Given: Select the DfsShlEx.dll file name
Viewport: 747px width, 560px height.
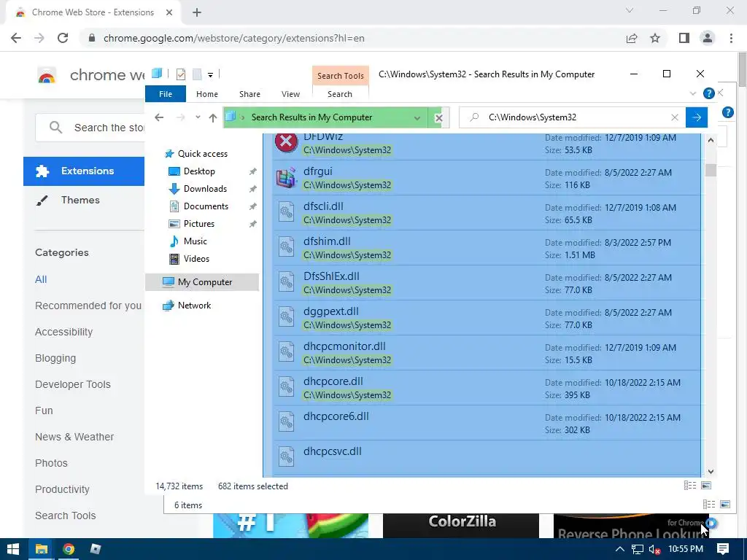Looking at the screenshot, I should 331,276.
